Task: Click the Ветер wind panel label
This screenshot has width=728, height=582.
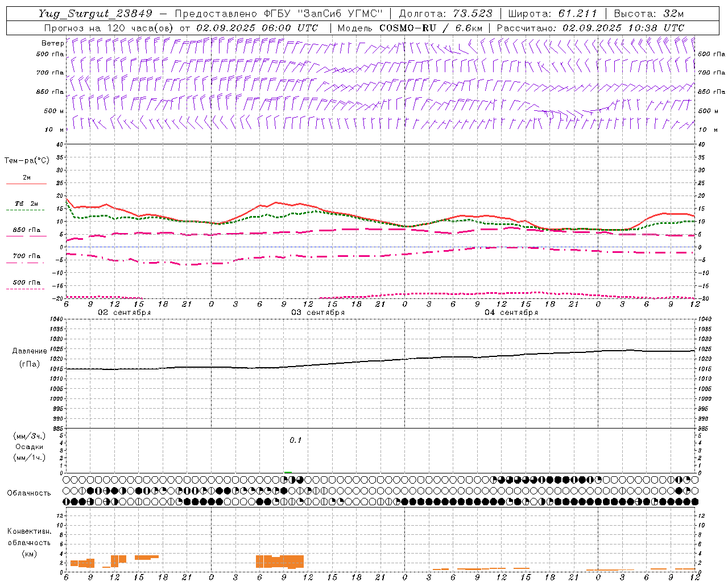Action: pos(52,43)
